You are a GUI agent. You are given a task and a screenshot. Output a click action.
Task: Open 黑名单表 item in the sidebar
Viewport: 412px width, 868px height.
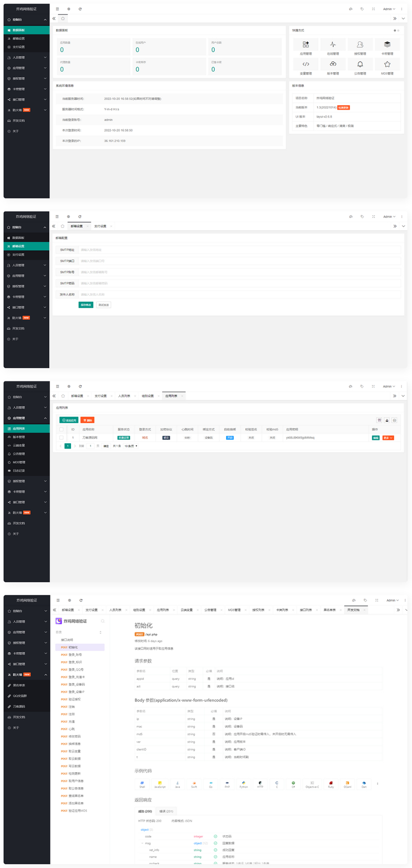19,685
